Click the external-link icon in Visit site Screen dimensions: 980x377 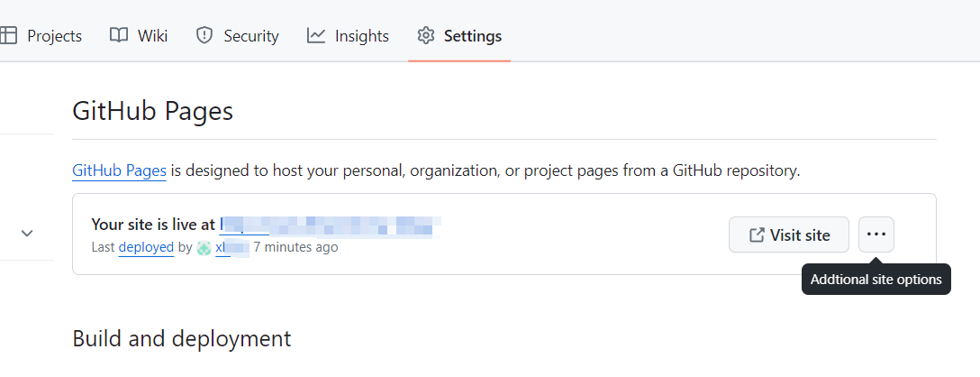pos(757,235)
